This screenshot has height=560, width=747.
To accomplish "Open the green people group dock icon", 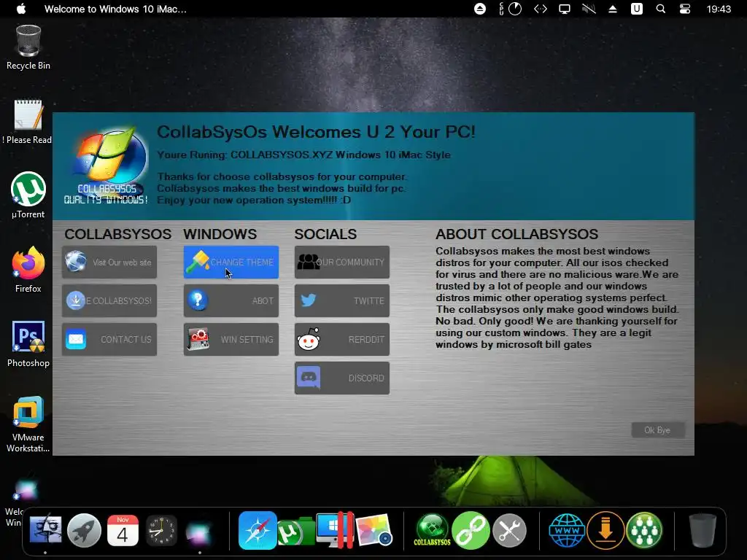I will coord(644,530).
